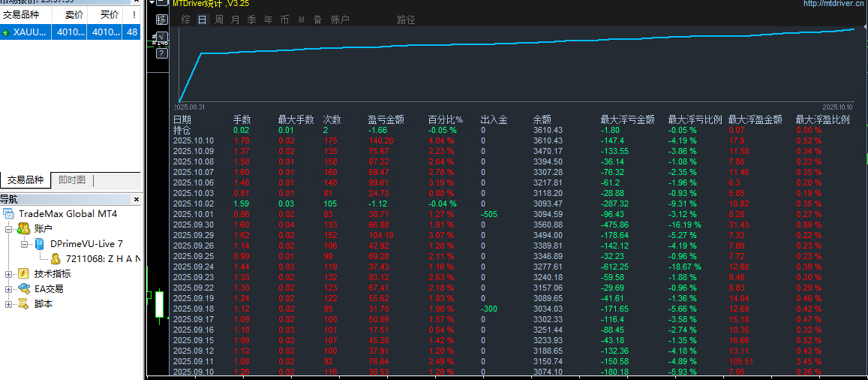
Task: Click the white candlestick on the chart
Action: pyautogui.click(x=160, y=304)
